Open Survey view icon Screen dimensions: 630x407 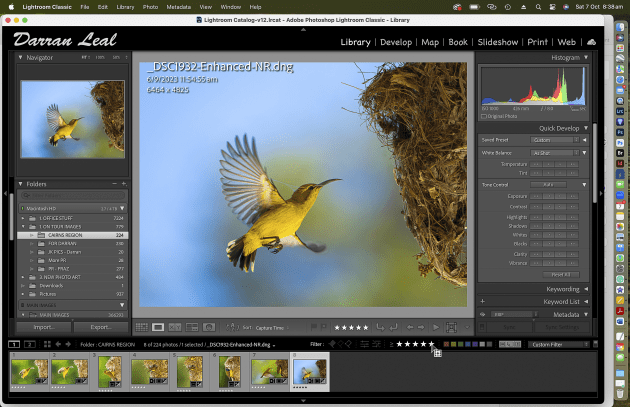[192, 327]
